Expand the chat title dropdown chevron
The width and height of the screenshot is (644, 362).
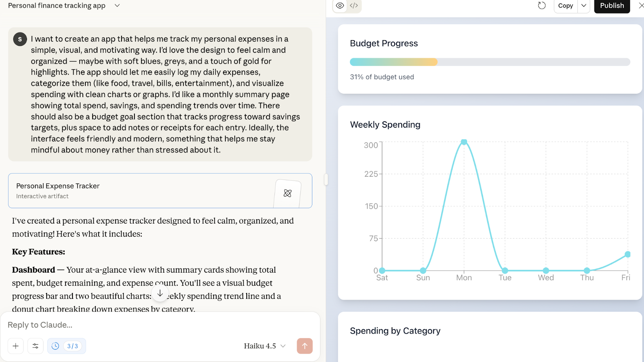(117, 6)
